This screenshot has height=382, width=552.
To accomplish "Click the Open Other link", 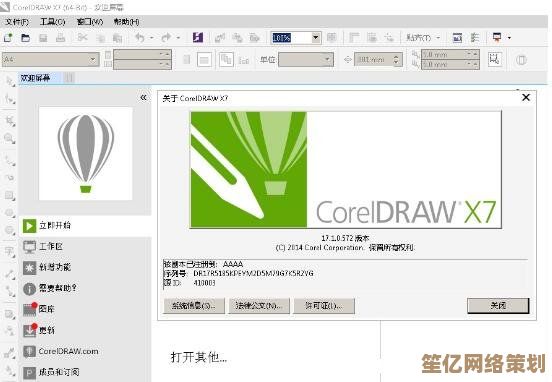I will coord(199,357).
